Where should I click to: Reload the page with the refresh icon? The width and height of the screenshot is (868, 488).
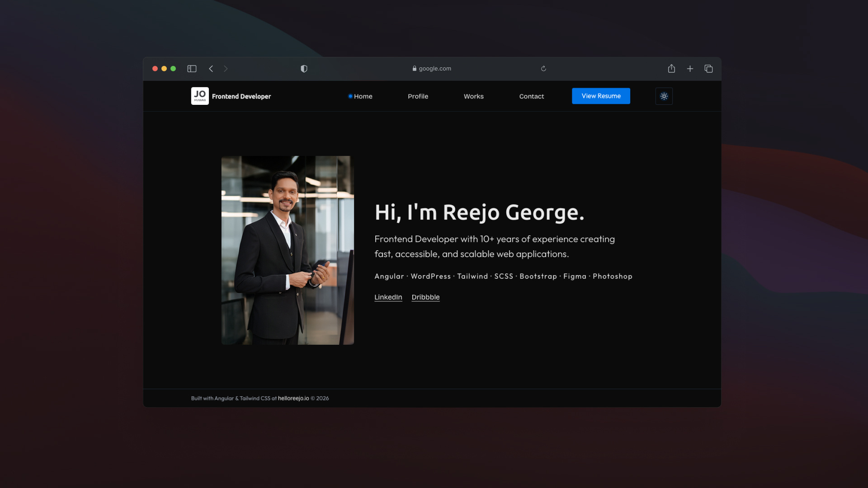pyautogui.click(x=543, y=68)
